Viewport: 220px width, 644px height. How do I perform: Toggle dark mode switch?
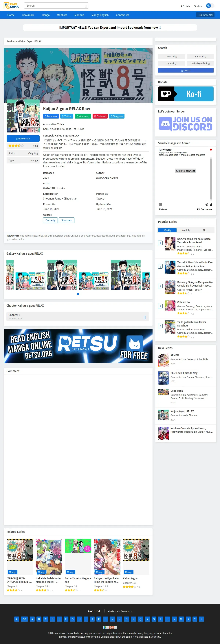coord(210,5)
